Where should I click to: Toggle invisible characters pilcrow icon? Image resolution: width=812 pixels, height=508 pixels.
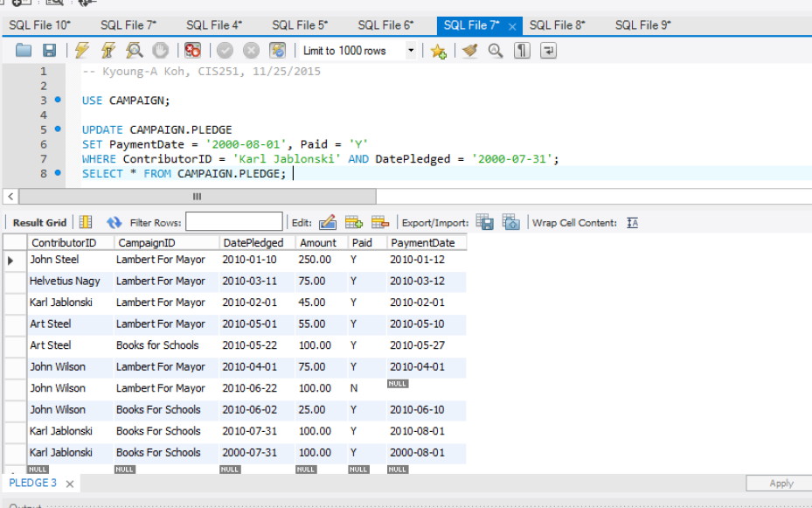coord(522,51)
